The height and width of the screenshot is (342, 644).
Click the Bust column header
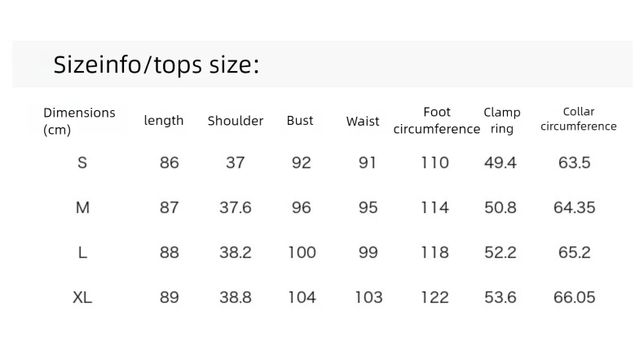[300, 121]
